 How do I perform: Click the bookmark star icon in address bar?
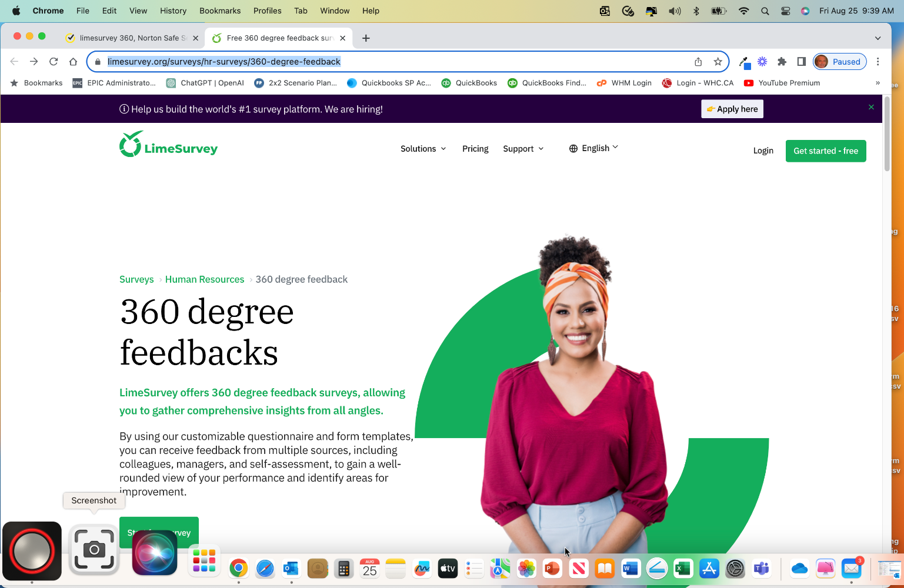point(718,62)
